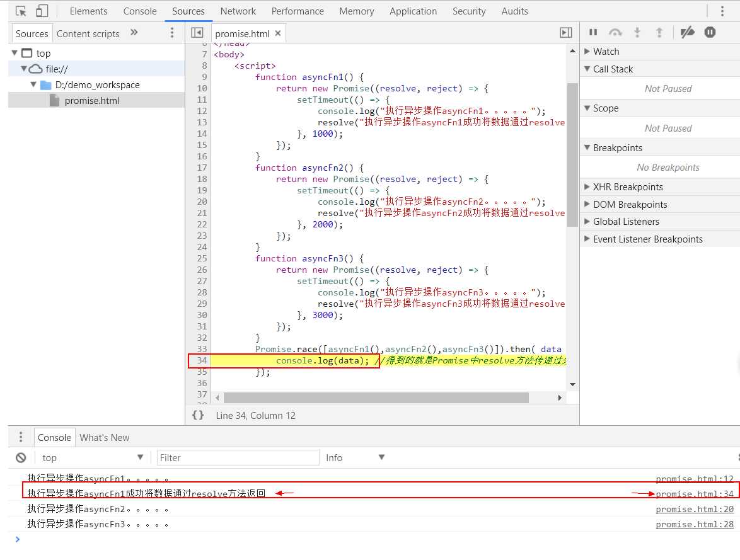Viewport: 740px width, 560px height.
Task: Click in the console Filter input field
Action: pos(238,457)
